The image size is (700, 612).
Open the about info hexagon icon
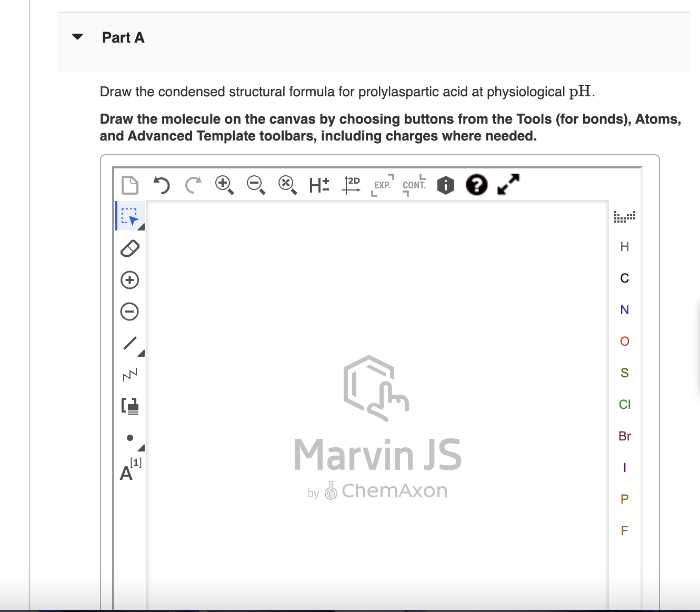click(445, 185)
